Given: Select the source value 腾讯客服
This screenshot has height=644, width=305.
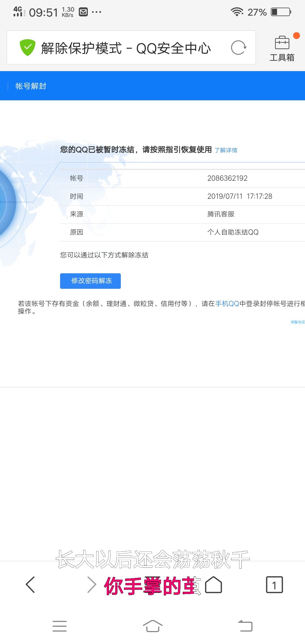Looking at the screenshot, I should click(x=221, y=214).
